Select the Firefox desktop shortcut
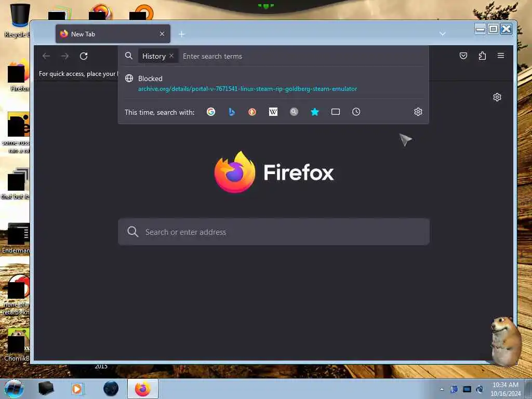This screenshot has height=399, width=532. coord(18,75)
